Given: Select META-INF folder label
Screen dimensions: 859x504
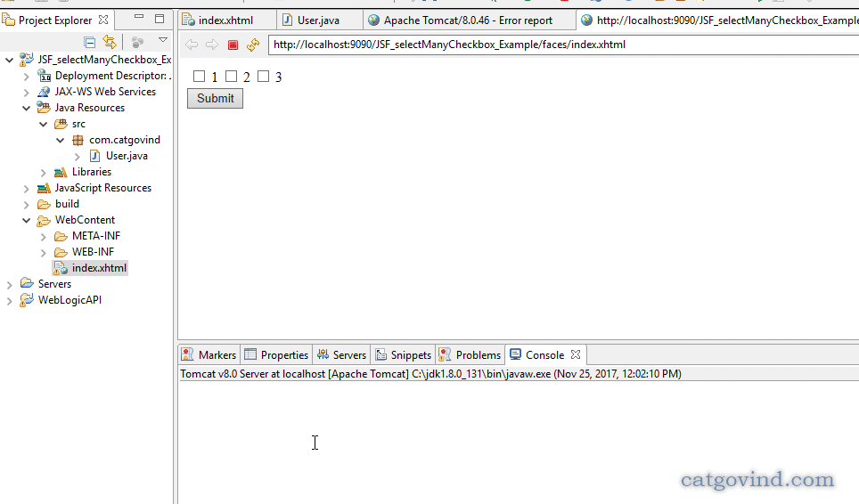Looking at the screenshot, I should point(96,236).
